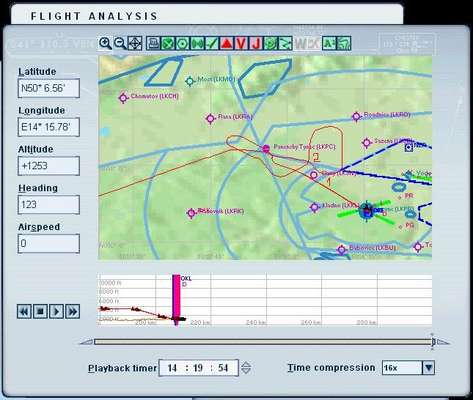Click the Rakovnik (LKRK) airport marker
The height and width of the screenshot is (400, 473).
[x=191, y=213]
